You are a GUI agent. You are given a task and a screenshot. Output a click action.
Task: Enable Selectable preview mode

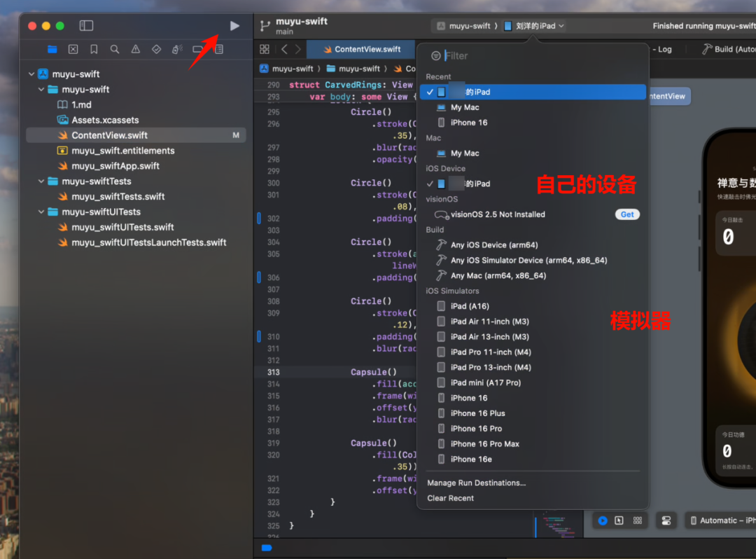click(x=619, y=520)
